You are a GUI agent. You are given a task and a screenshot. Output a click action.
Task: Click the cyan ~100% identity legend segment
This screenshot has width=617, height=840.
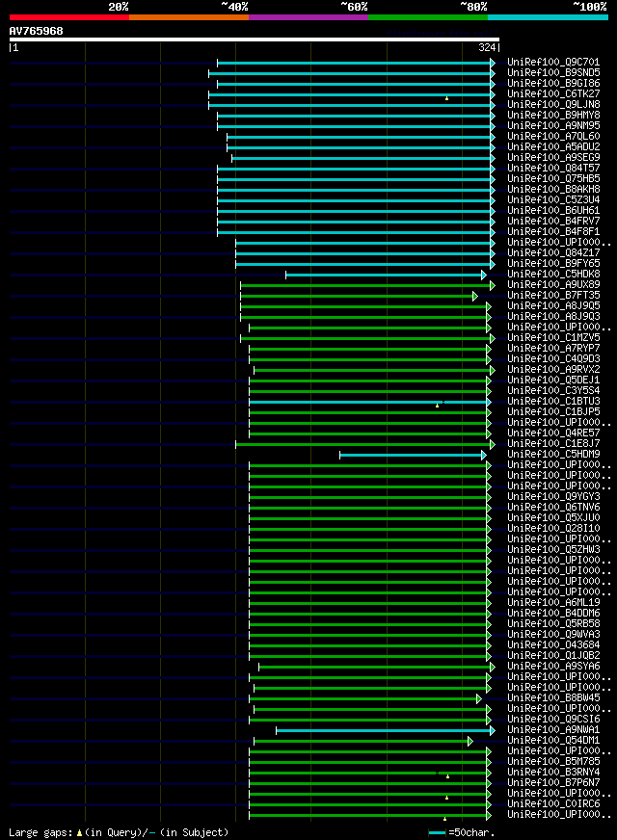[548, 17]
